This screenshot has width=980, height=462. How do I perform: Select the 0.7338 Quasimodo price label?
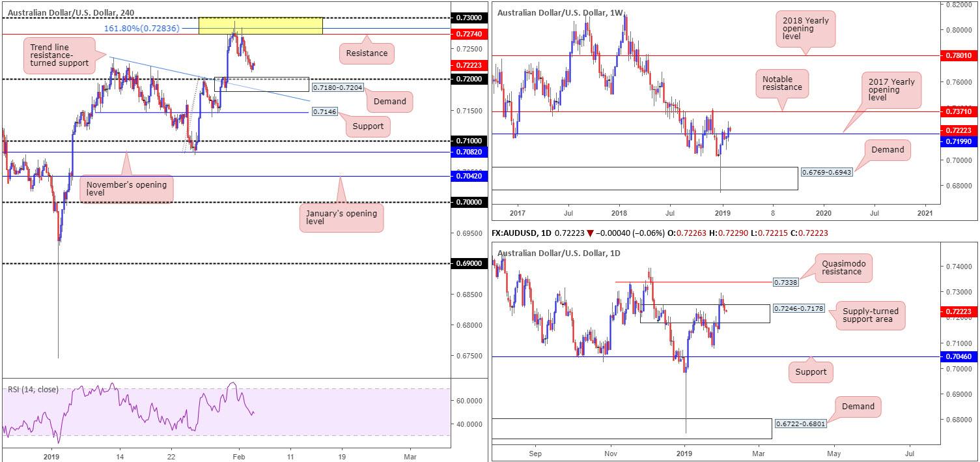[x=786, y=282]
